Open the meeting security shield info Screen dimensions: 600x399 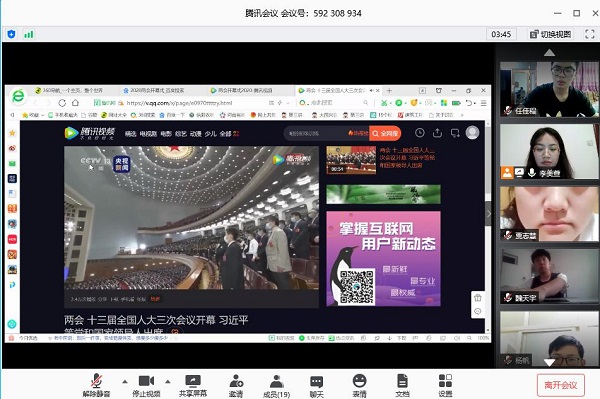click(11, 34)
